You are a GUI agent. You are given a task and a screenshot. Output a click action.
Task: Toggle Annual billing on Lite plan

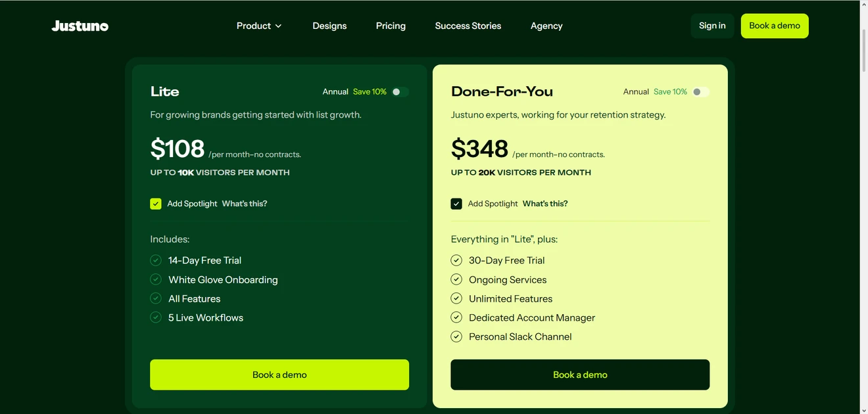click(x=400, y=92)
